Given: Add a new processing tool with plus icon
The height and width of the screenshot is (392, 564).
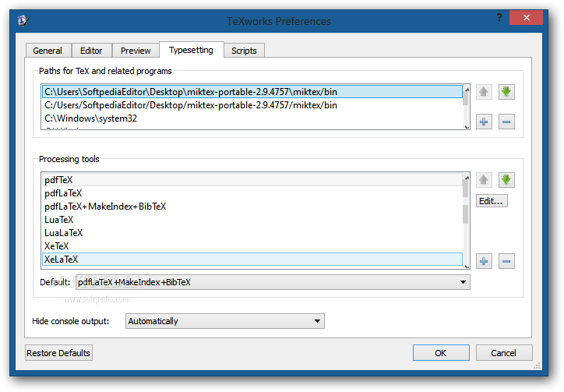Looking at the screenshot, I should point(484,261).
